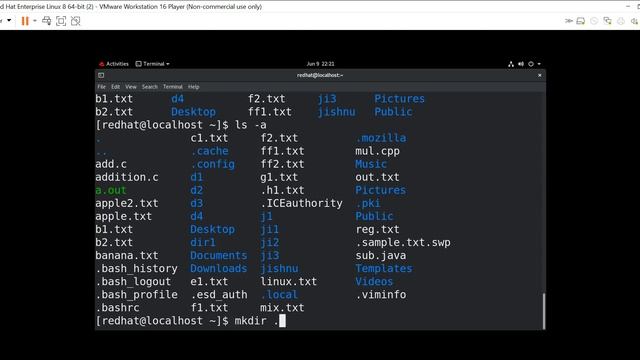The width and height of the screenshot is (640, 360).
Task: Click the 'ls -a' command line text
Action: tap(251, 125)
